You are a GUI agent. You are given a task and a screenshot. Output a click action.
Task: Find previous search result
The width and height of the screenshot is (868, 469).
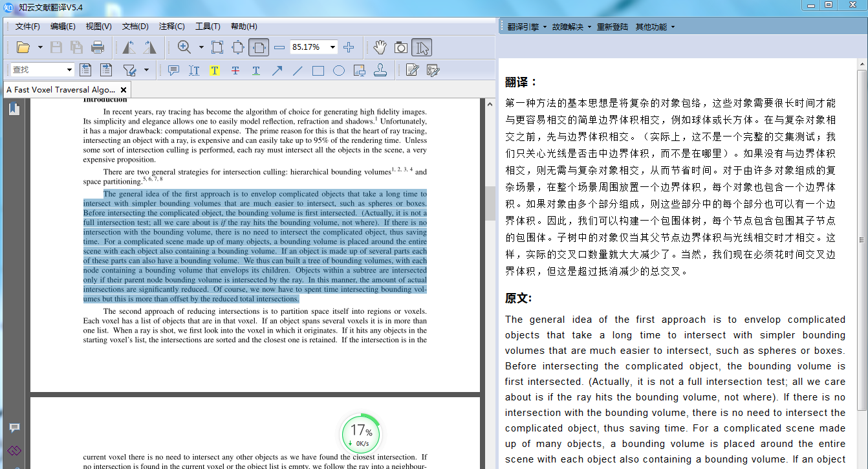(85, 70)
